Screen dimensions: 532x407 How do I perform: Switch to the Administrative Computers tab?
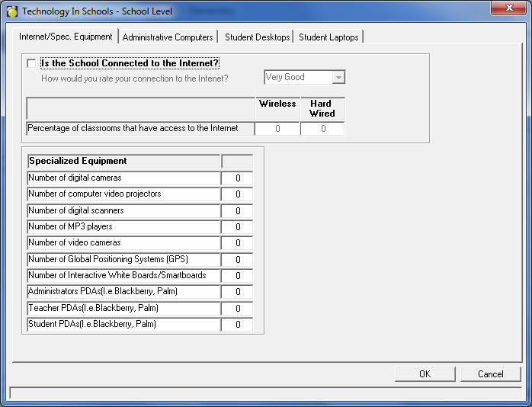(x=168, y=37)
